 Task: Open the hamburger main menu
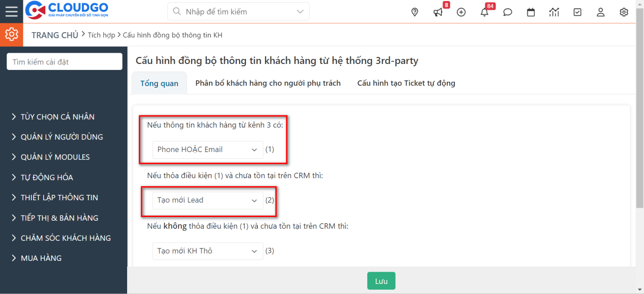pos(11,12)
